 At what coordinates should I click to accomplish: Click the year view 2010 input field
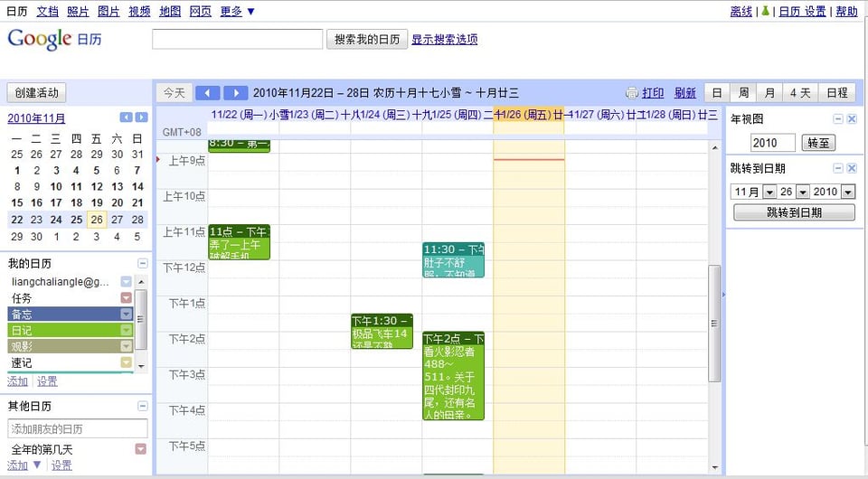773,143
